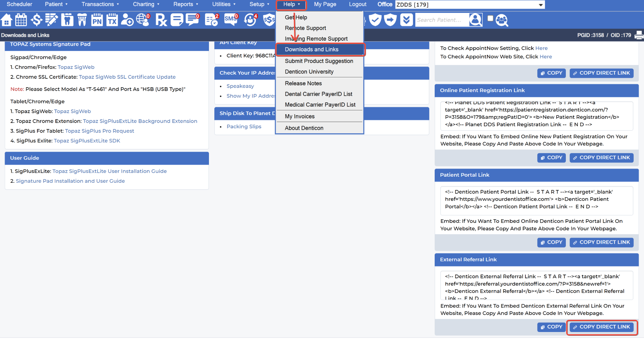
Task: Open the chat messages speech bubble icon
Action: pyautogui.click(x=193, y=19)
